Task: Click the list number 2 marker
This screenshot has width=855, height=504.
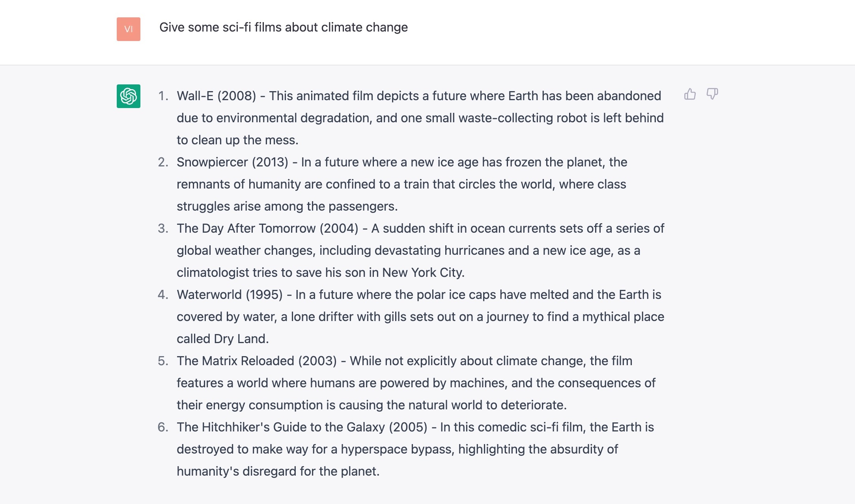Action: coord(163,162)
